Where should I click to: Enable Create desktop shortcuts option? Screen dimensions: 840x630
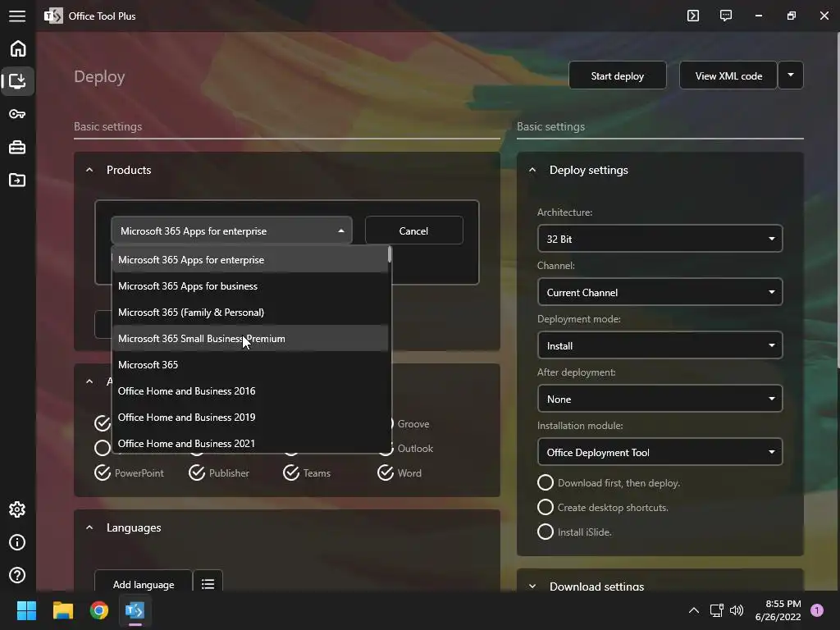pos(546,507)
